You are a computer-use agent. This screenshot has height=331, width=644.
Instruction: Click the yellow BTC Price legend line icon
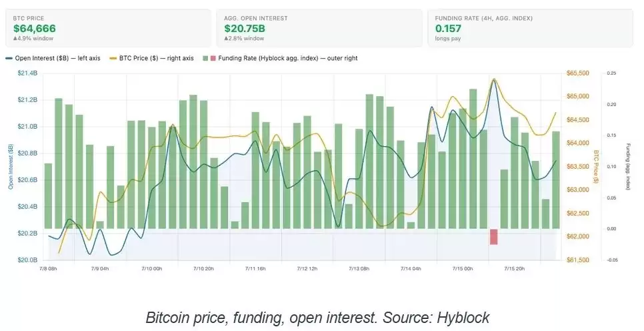point(113,58)
